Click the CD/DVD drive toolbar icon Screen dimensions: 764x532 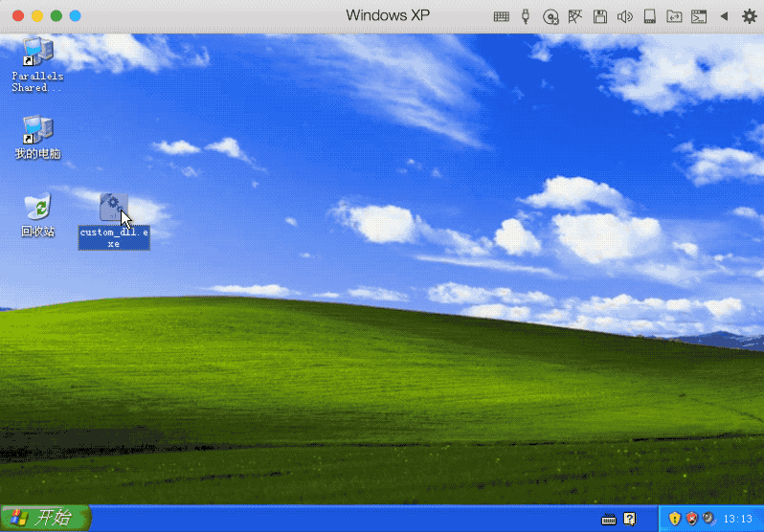click(x=551, y=16)
